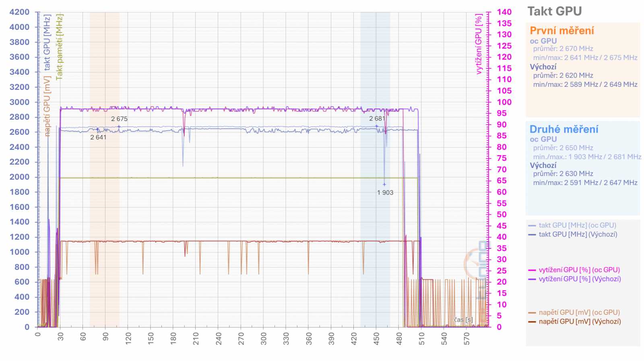This screenshot has height=361, width=644.
Task: Click the '2000' left axis tick
Action: point(19,177)
